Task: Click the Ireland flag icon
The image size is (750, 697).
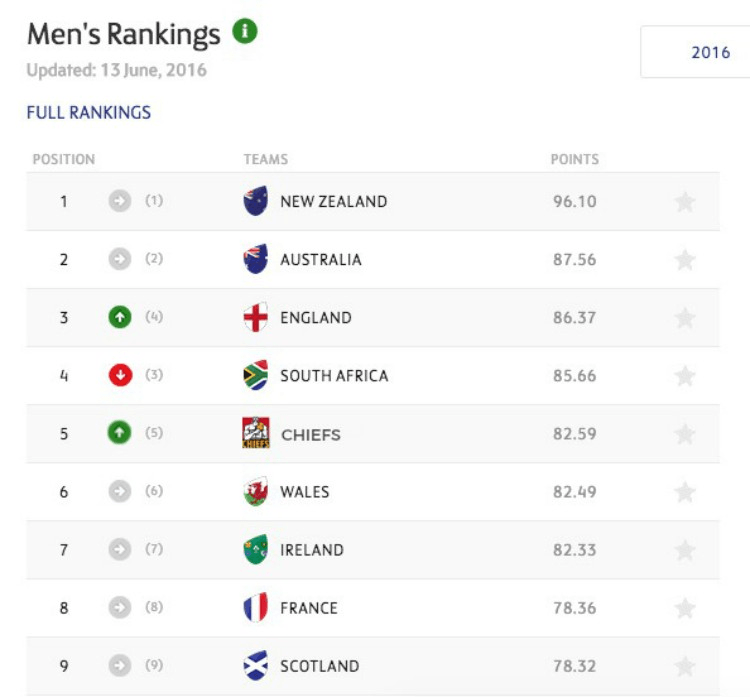Action: click(x=256, y=550)
